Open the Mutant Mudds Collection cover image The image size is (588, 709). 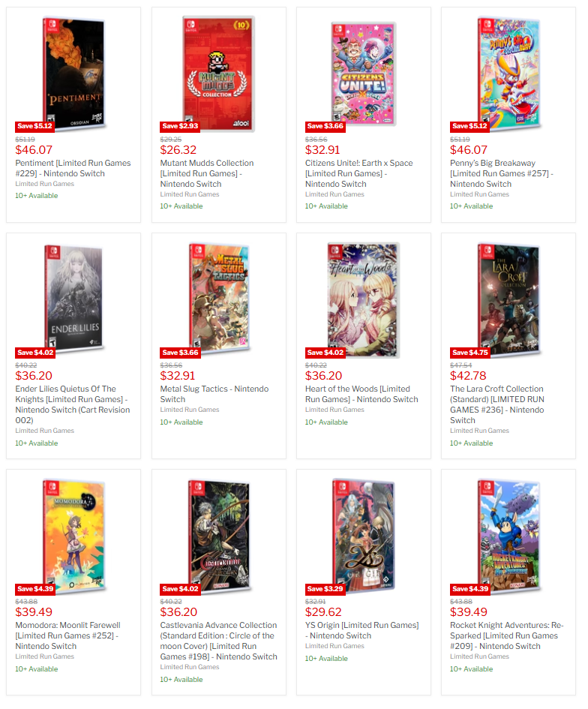[x=219, y=74]
